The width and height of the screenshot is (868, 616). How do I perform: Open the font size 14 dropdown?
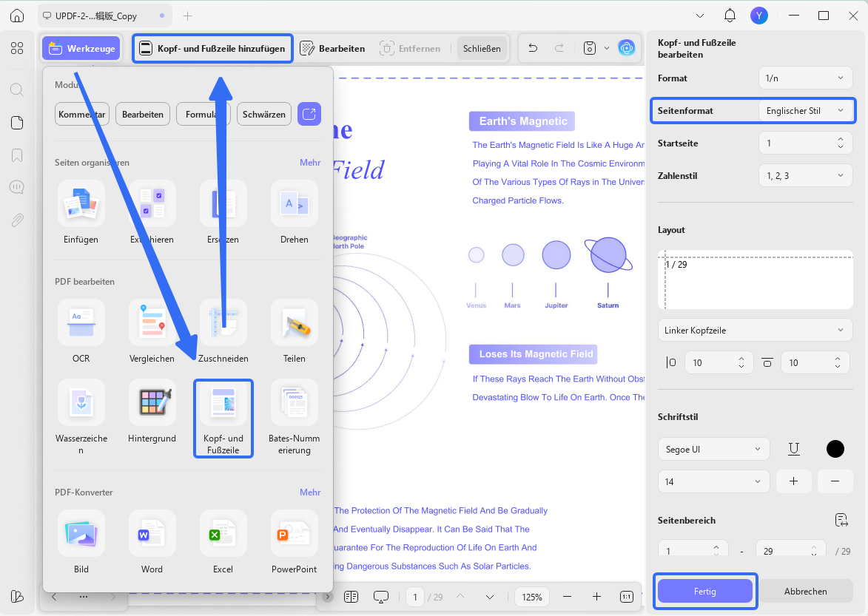[713, 481]
